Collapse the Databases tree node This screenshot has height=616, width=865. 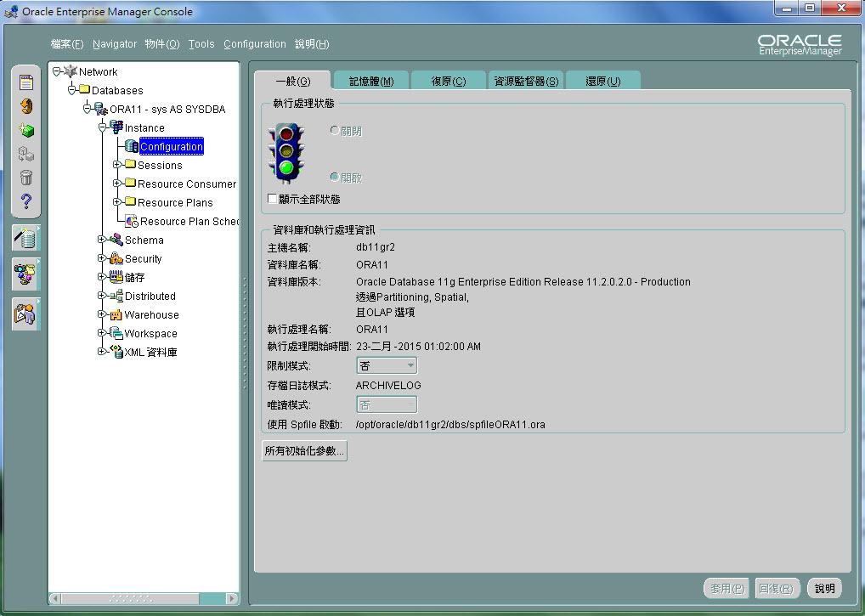click(71, 90)
